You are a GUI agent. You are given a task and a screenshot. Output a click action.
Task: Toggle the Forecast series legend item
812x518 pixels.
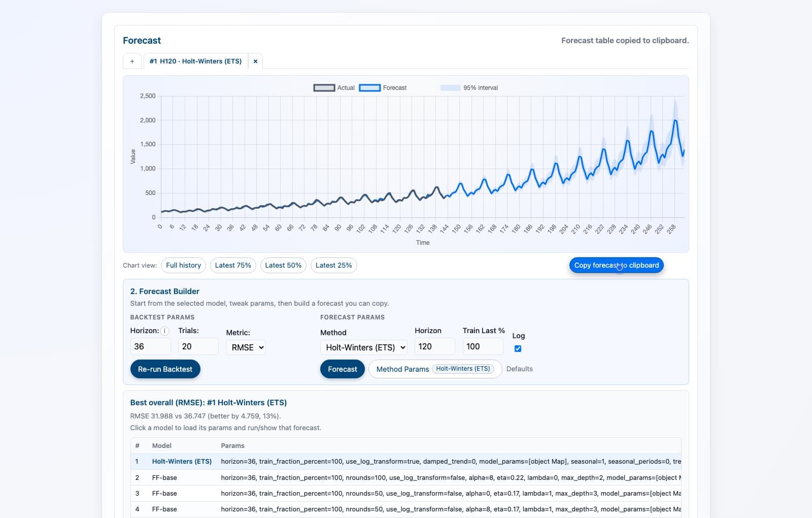383,88
